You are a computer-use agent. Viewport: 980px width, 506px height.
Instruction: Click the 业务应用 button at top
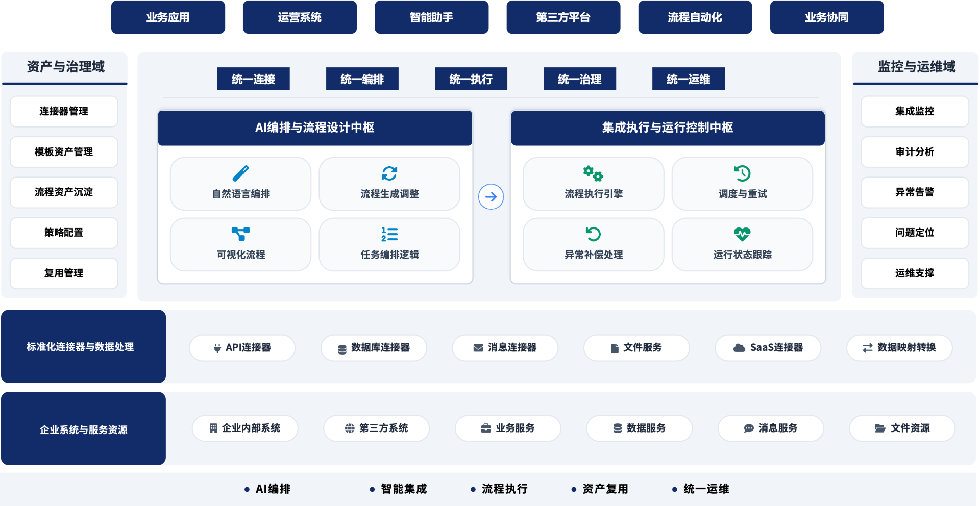coord(168,17)
